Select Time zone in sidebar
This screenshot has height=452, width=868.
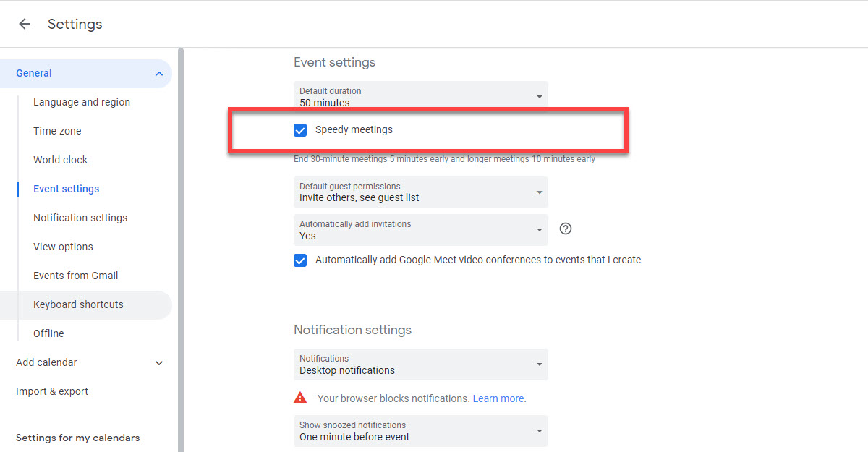click(x=57, y=131)
